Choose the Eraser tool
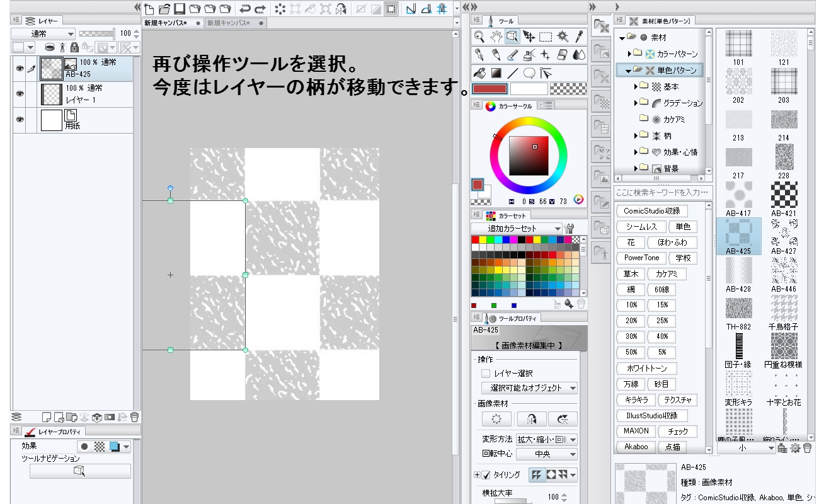The image size is (819, 504). click(x=563, y=55)
